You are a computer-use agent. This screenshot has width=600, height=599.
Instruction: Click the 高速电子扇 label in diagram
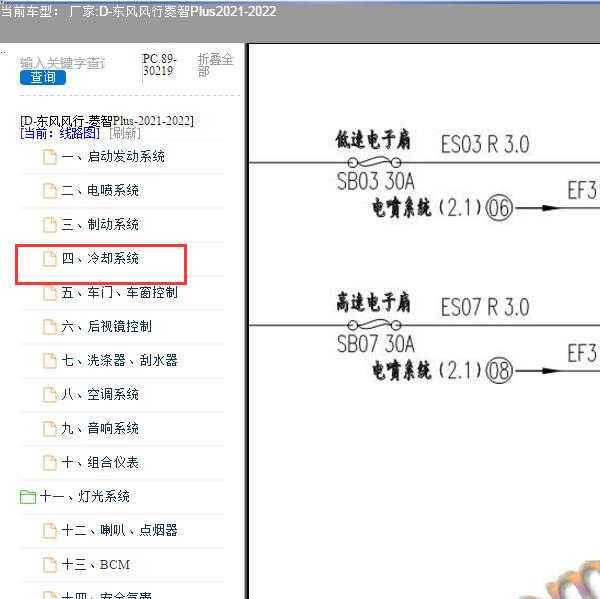coord(373,302)
